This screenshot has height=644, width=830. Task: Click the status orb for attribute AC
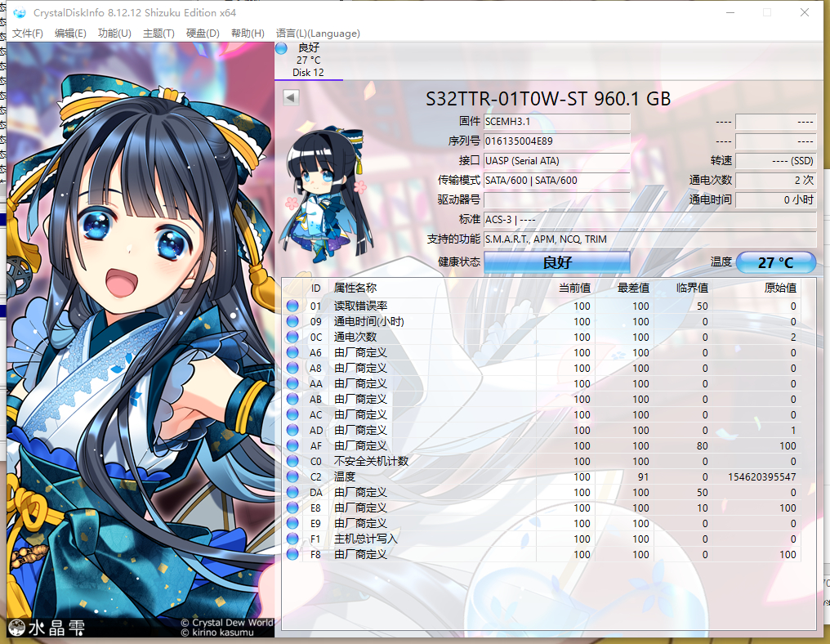[x=292, y=414]
